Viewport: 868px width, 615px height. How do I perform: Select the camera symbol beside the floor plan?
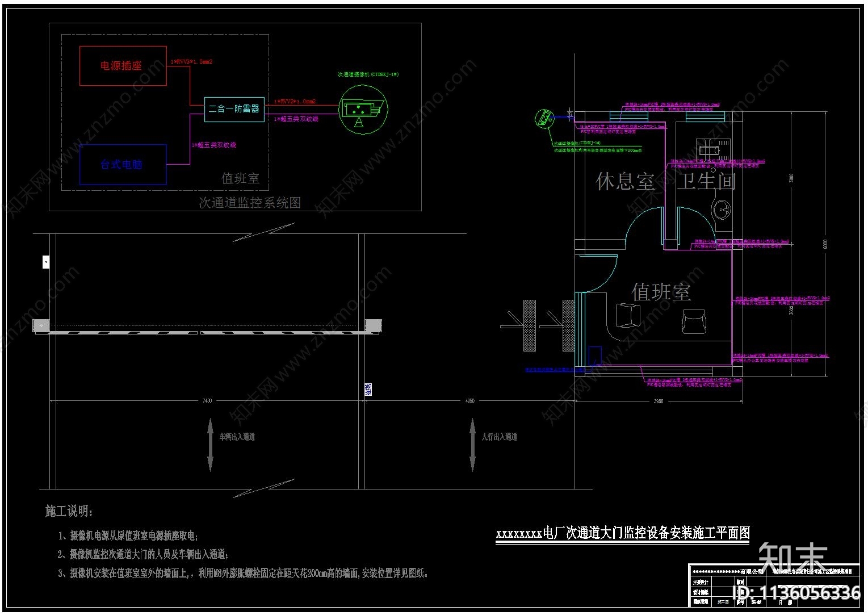point(544,119)
